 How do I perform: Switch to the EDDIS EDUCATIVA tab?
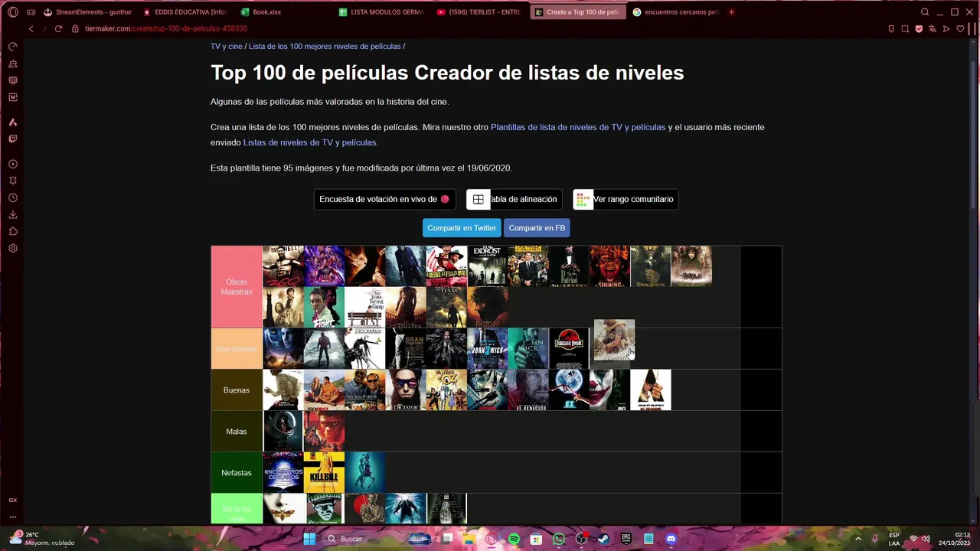185,12
